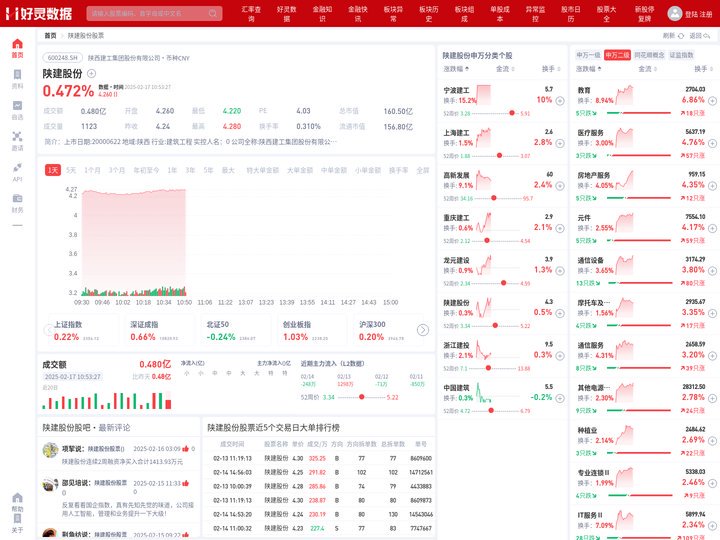Open the 新股停复牌 top menu
The height and width of the screenshot is (540, 720).
pyautogui.click(x=644, y=13)
